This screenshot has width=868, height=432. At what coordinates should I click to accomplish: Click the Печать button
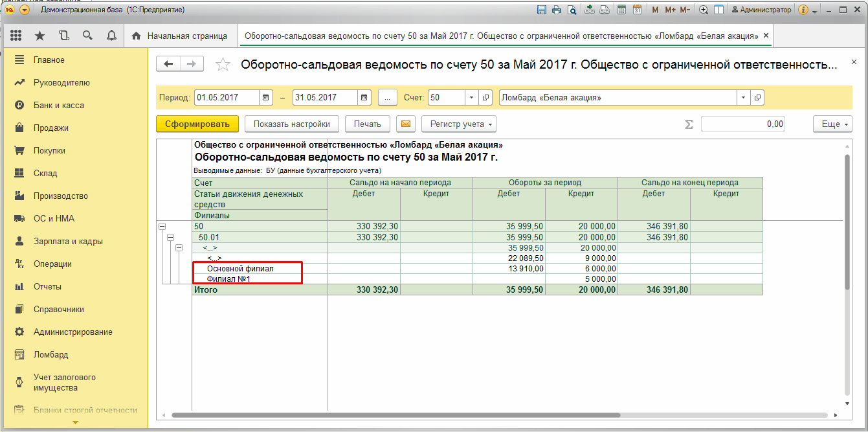[x=368, y=124]
